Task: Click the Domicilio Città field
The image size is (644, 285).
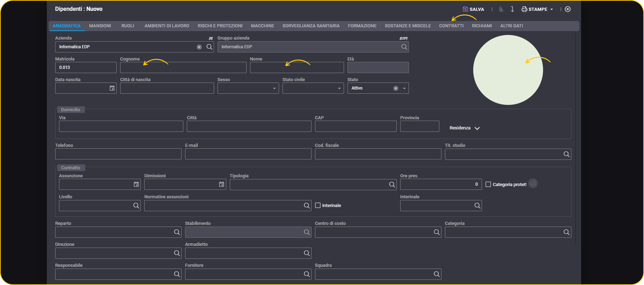Action: (x=249, y=126)
